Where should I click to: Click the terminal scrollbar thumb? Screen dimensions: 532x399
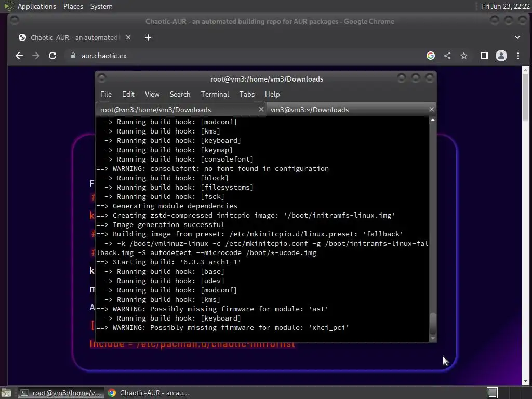click(433, 323)
